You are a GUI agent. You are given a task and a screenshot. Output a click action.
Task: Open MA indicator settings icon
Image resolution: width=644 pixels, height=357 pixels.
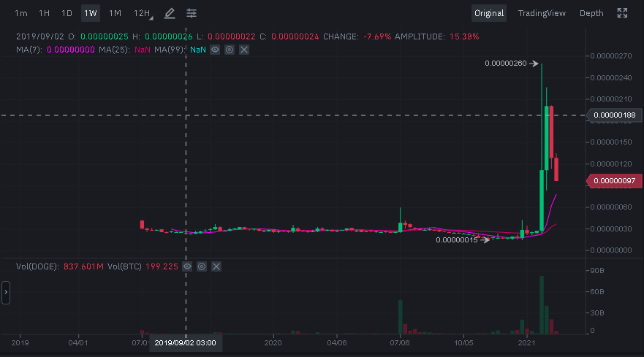(x=230, y=50)
